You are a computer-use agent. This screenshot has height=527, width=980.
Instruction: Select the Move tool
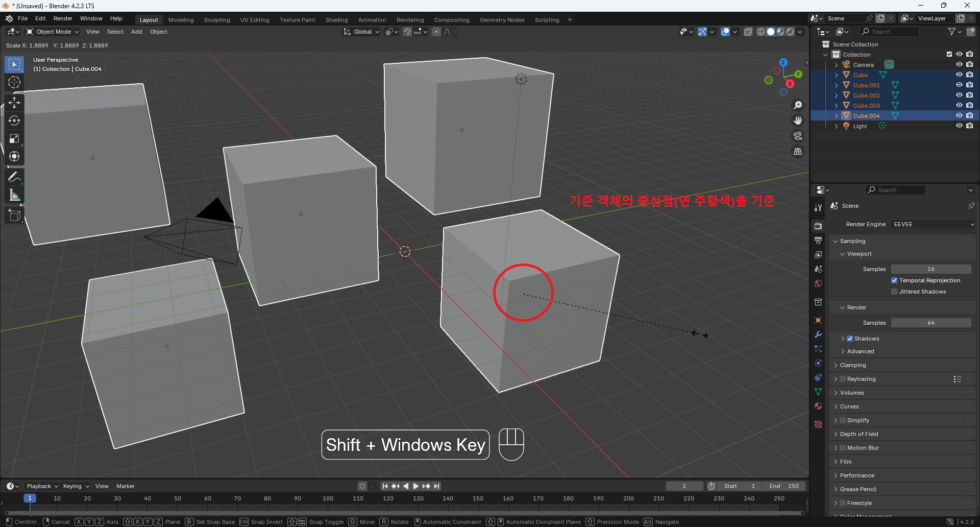14,103
